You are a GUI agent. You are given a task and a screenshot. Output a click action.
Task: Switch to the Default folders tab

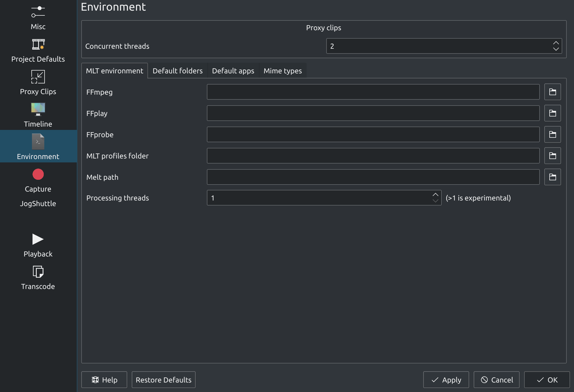pos(177,71)
